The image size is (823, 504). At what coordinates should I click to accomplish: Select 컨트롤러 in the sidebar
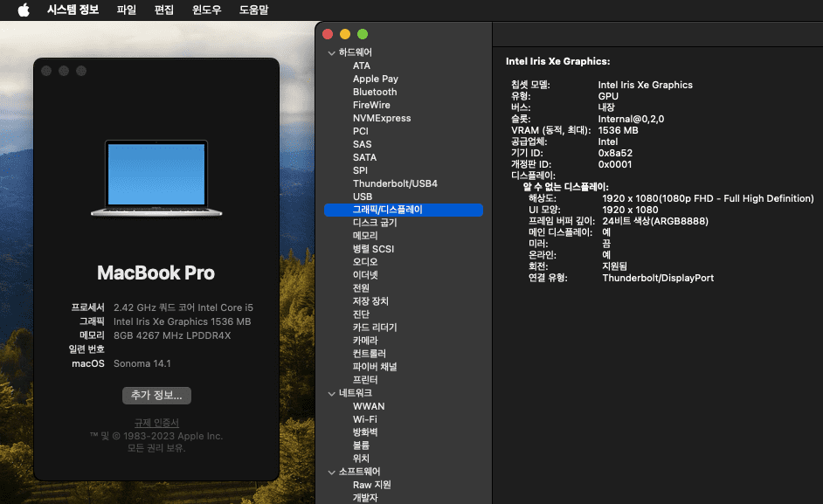[x=369, y=354]
